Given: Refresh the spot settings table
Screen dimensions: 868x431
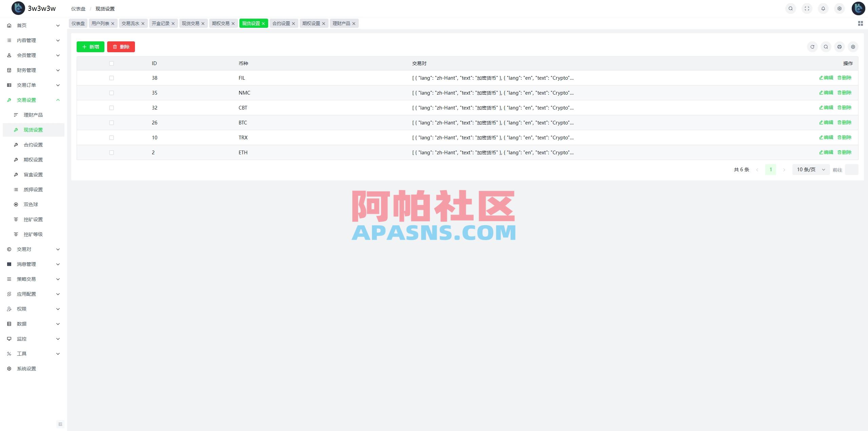Looking at the screenshot, I should [812, 47].
